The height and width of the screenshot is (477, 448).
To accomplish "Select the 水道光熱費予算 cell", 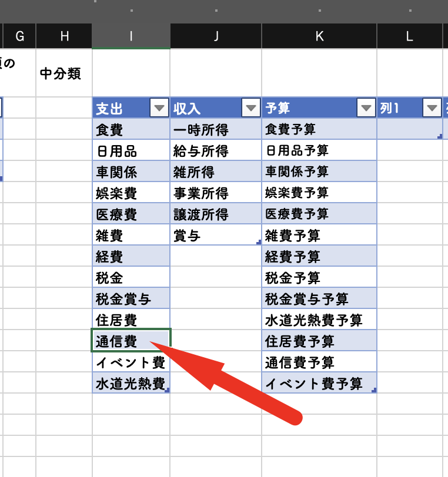I will 319,320.
